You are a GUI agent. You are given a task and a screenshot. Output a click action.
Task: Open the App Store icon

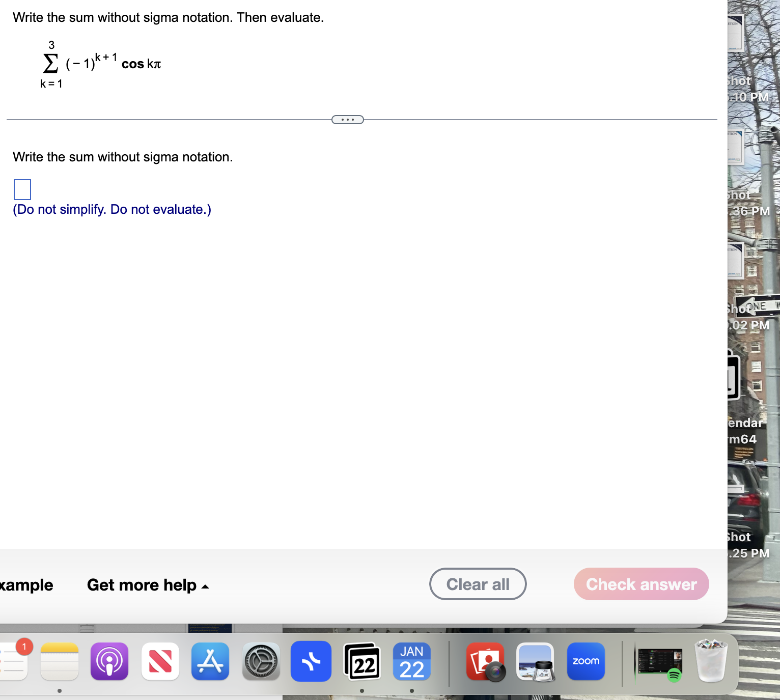[210, 661]
